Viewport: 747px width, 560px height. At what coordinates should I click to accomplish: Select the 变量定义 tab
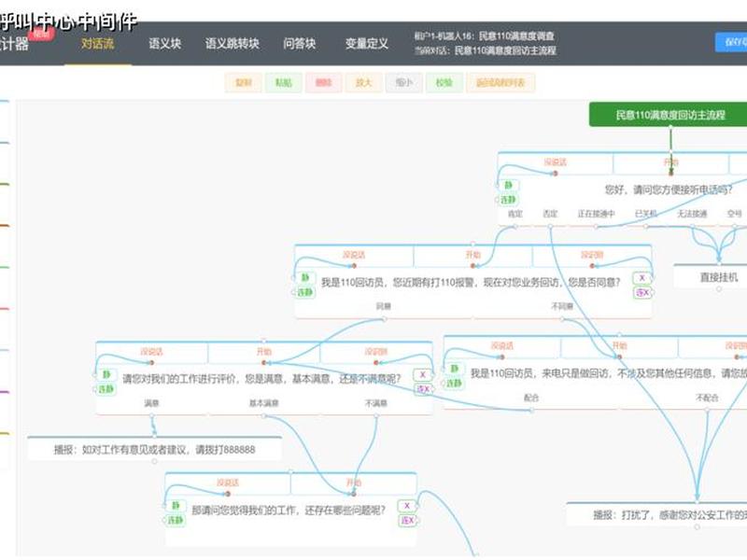click(366, 44)
